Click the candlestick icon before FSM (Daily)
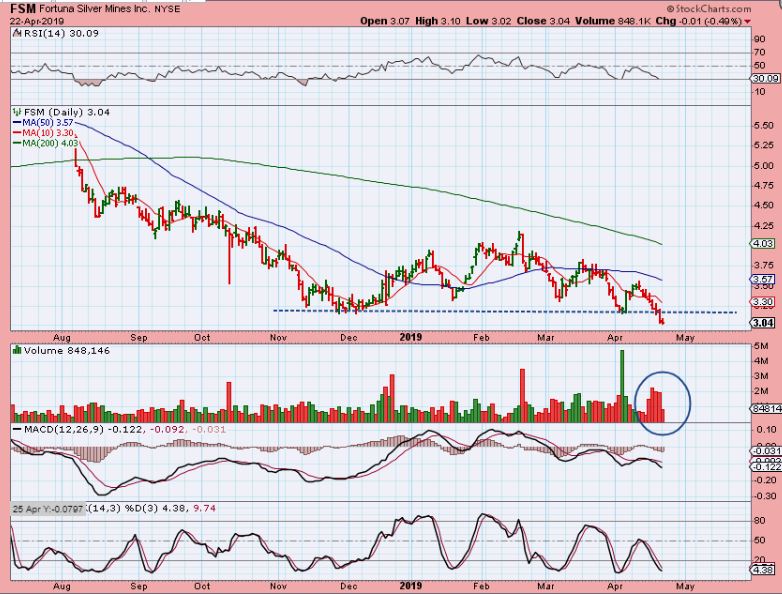Image resolution: width=782 pixels, height=594 pixels. (x=18, y=112)
